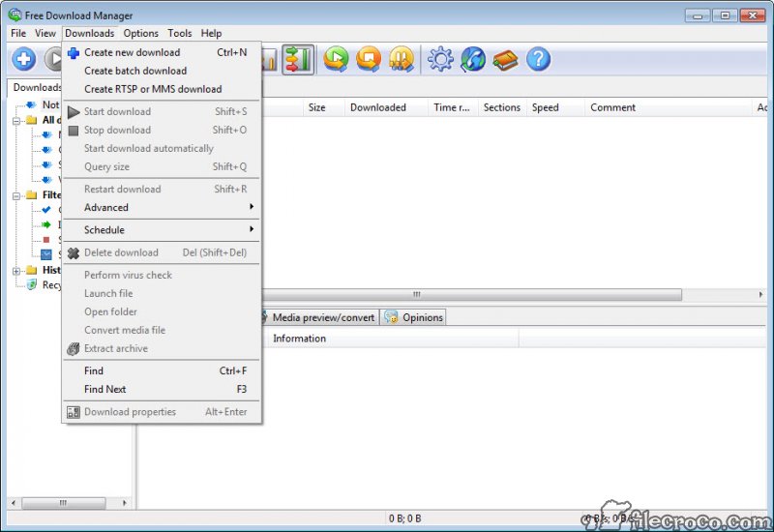The image size is (774, 532).
Task: Select the Downloads tab above the tree
Action: [x=36, y=87]
